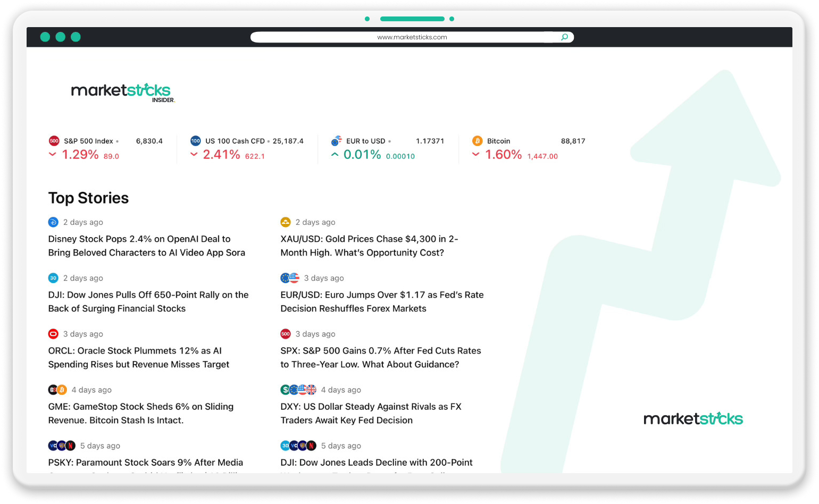Open the Dow Jones Leads Decline story
Screen dimensions: 819x504
[x=377, y=463]
